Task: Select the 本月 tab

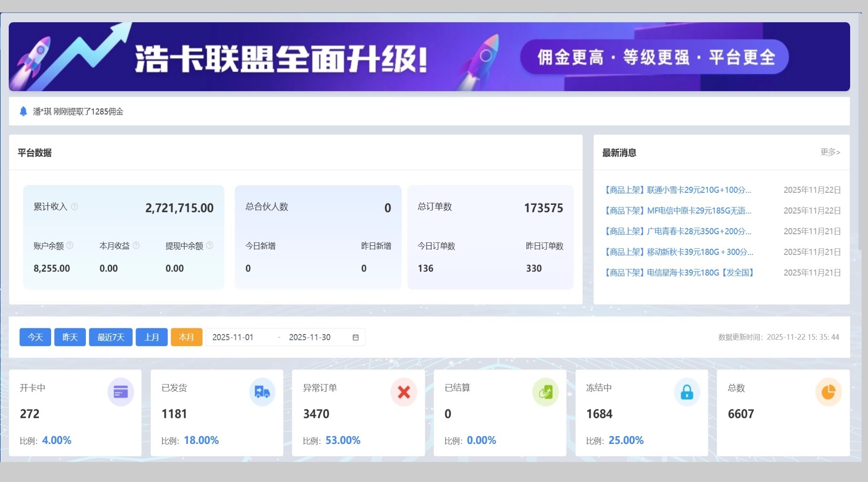Action: pyautogui.click(x=186, y=337)
